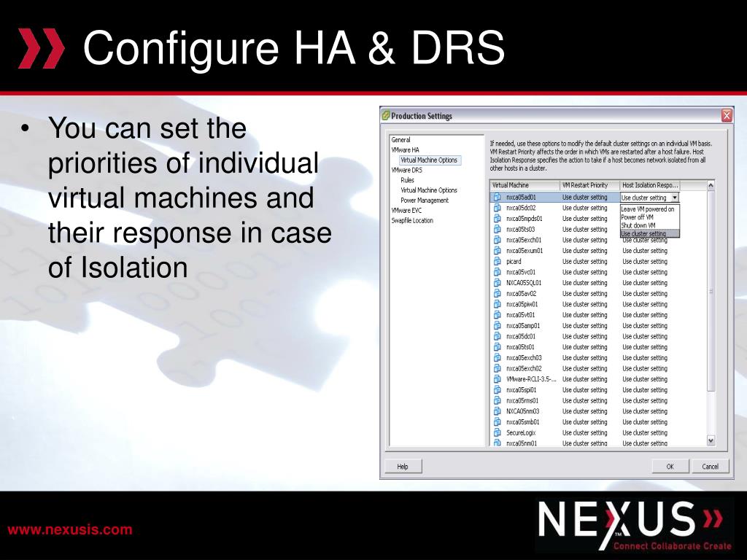
Task: Click the VM icon beside nxca05smb01
Action: 498,422
